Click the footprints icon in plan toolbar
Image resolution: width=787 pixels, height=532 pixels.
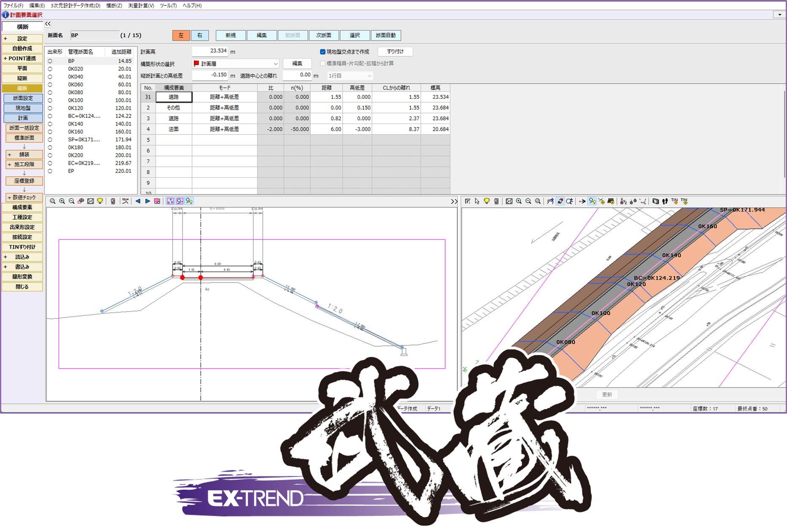665,201
